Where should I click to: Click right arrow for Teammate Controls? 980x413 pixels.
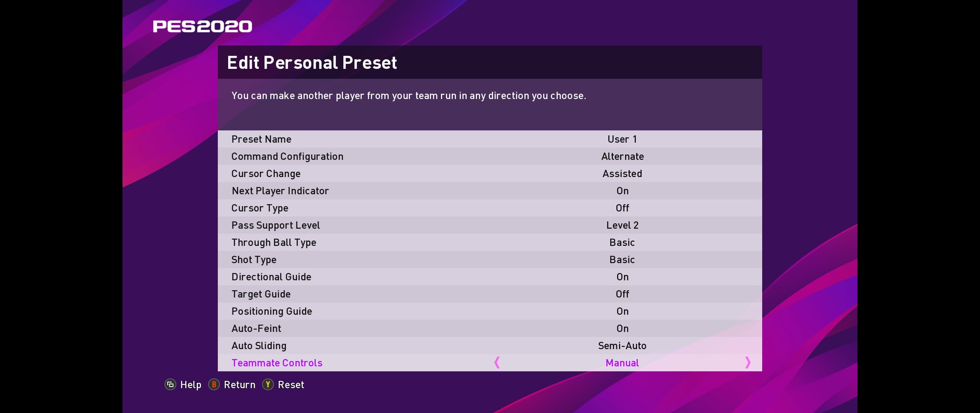pyautogui.click(x=748, y=363)
